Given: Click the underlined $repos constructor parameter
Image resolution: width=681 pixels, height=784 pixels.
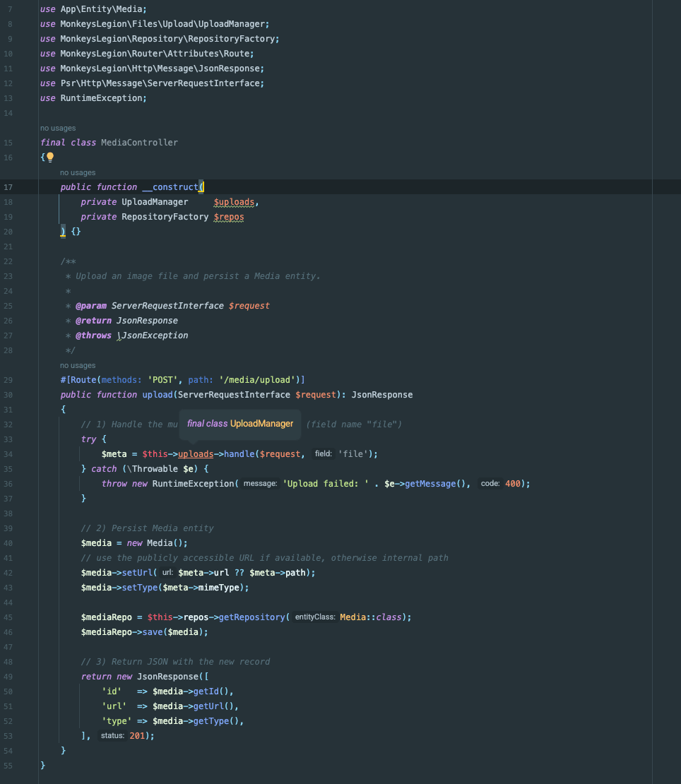Looking at the screenshot, I should (x=228, y=217).
